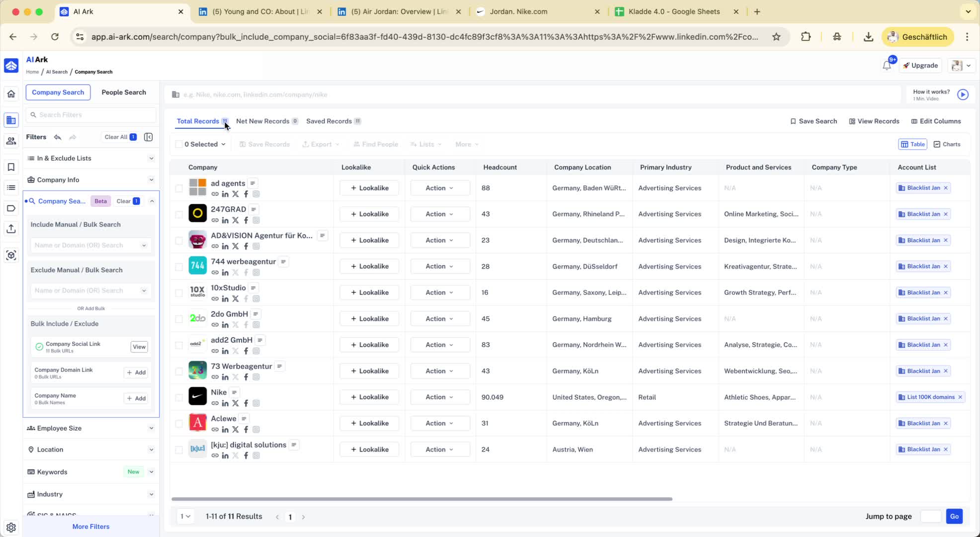Click Lookalike button for 2do GmbH

(369, 319)
